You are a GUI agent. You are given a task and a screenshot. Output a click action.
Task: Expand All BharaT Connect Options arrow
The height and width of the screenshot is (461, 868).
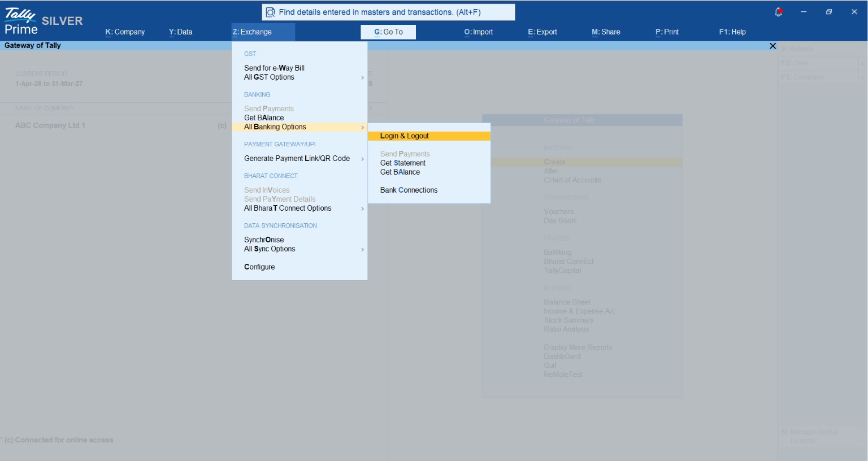pyautogui.click(x=362, y=208)
